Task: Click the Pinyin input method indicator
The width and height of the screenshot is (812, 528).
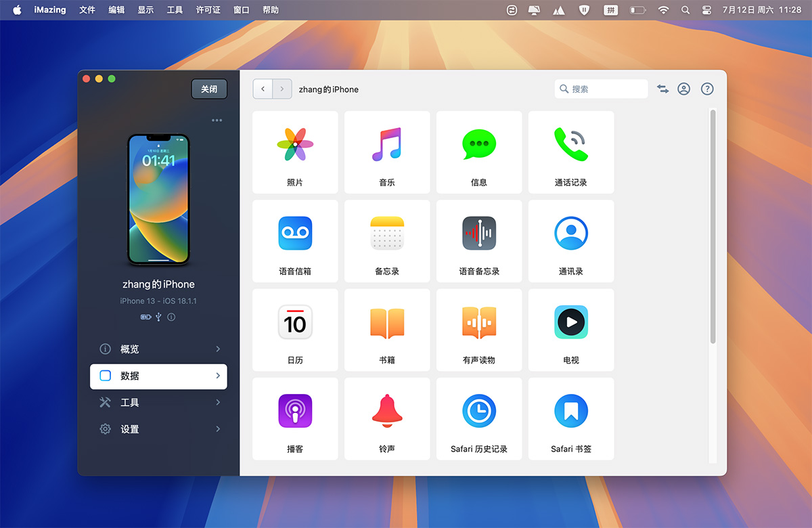Action: click(x=611, y=10)
